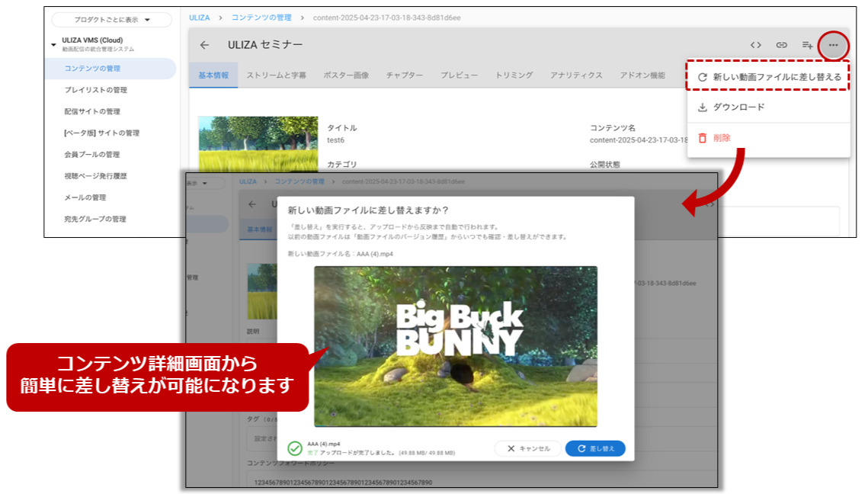
Task: Click the Big Buck Bunny video preview
Action: (456, 347)
